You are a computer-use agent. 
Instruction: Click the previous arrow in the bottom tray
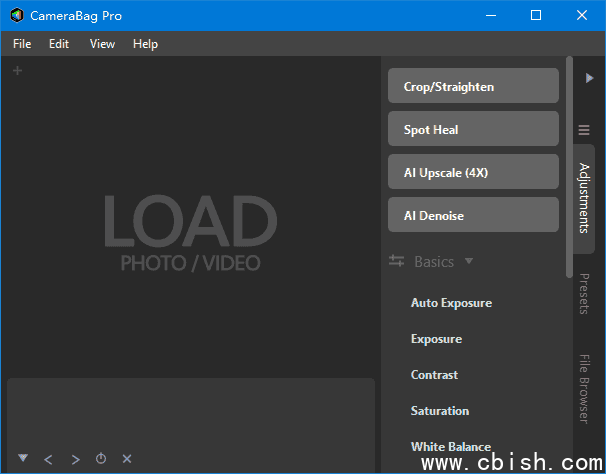pyautogui.click(x=49, y=459)
